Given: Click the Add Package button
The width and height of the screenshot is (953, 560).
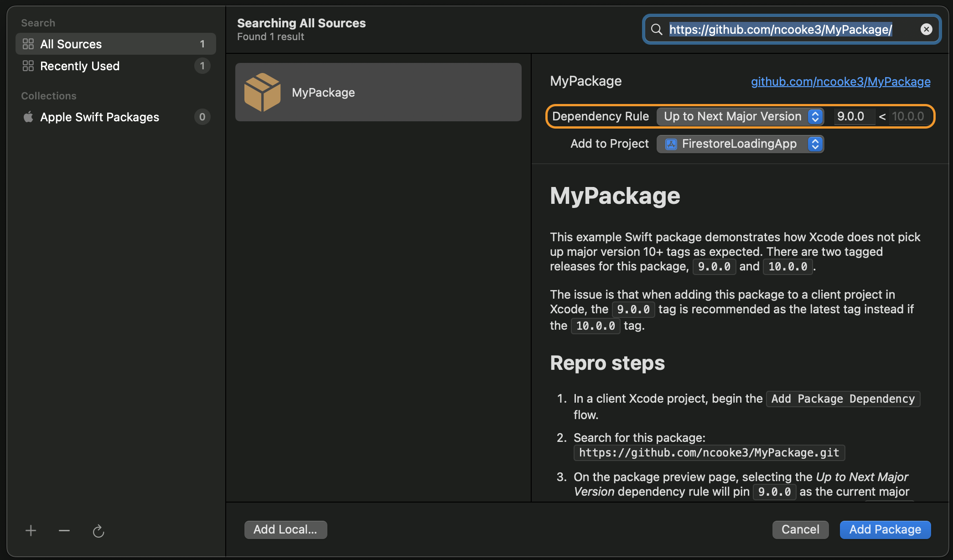Looking at the screenshot, I should coord(885,529).
